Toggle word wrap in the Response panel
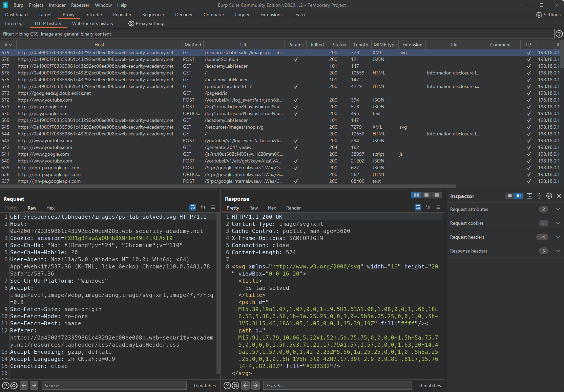The width and height of the screenshot is (564, 392). (418, 207)
